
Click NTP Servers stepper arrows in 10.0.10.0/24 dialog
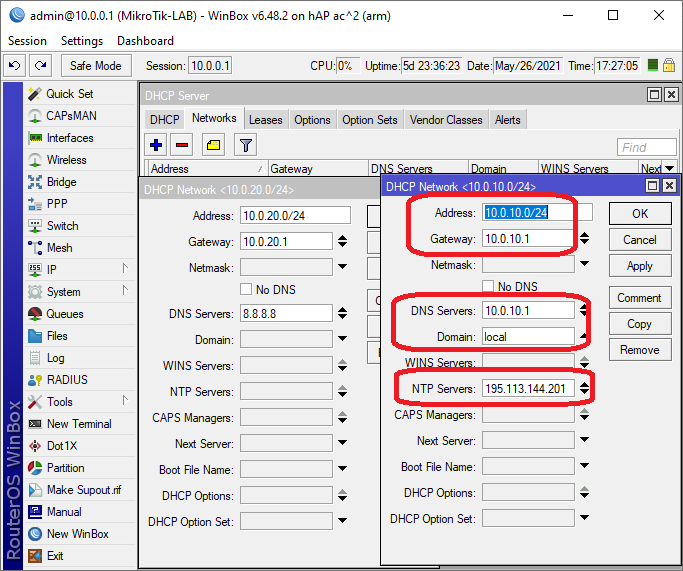click(x=585, y=388)
